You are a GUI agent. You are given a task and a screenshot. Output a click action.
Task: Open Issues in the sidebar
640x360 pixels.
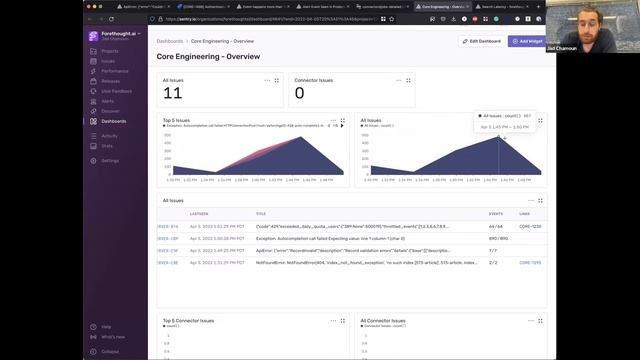(x=108, y=61)
